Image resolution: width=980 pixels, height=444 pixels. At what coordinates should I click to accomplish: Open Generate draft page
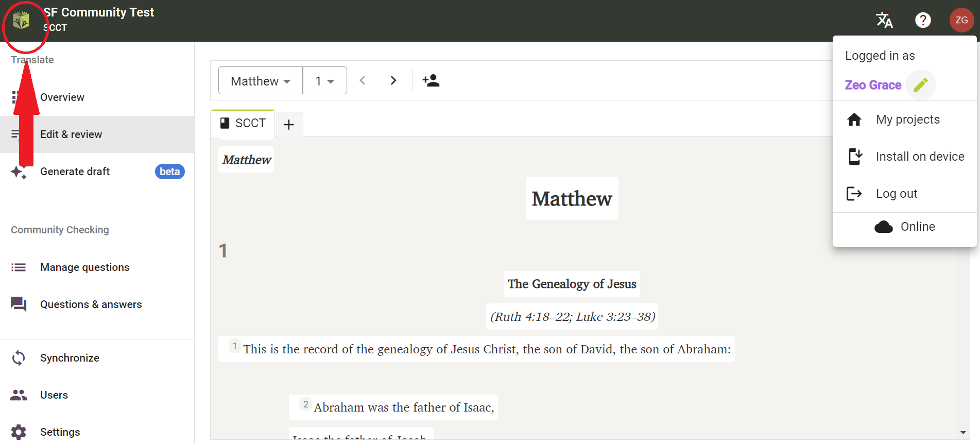[75, 172]
